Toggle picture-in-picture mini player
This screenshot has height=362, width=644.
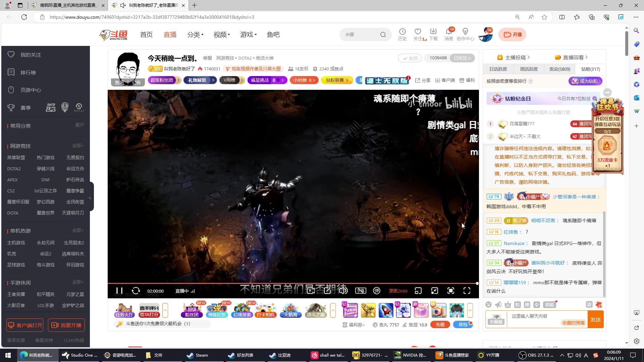pos(435,291)
